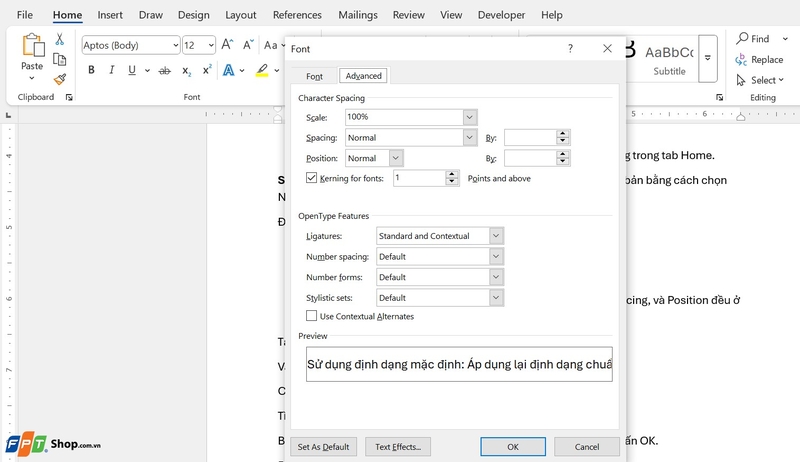The image size is (800, 462).
Task: Open the Ligatures dropdown
Action: click(496, 236)
